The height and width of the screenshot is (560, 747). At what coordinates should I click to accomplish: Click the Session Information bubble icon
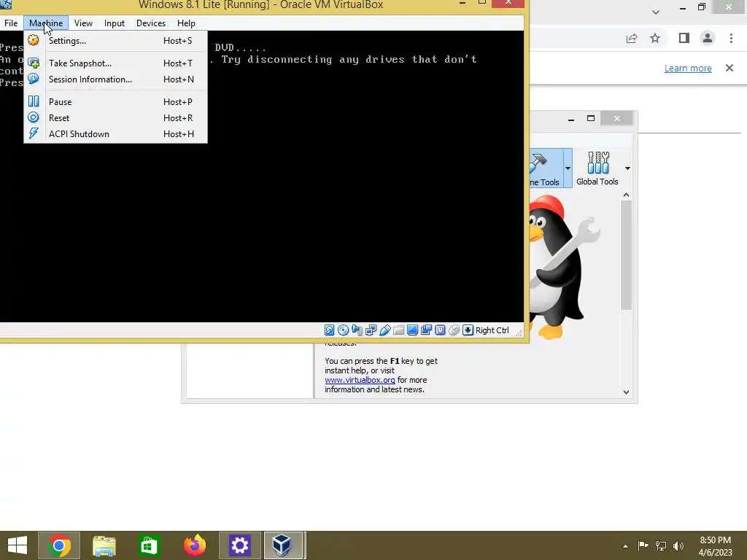(34, 79)
